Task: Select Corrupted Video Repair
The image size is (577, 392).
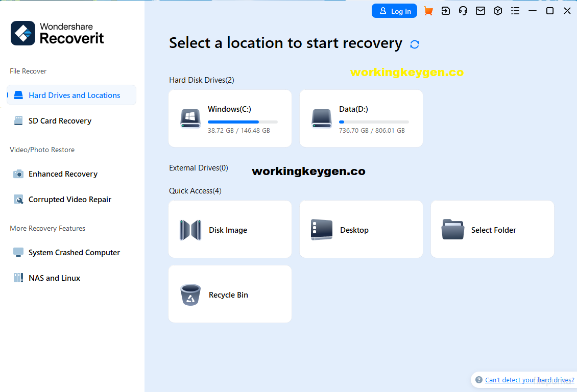Action: (69, 199)
